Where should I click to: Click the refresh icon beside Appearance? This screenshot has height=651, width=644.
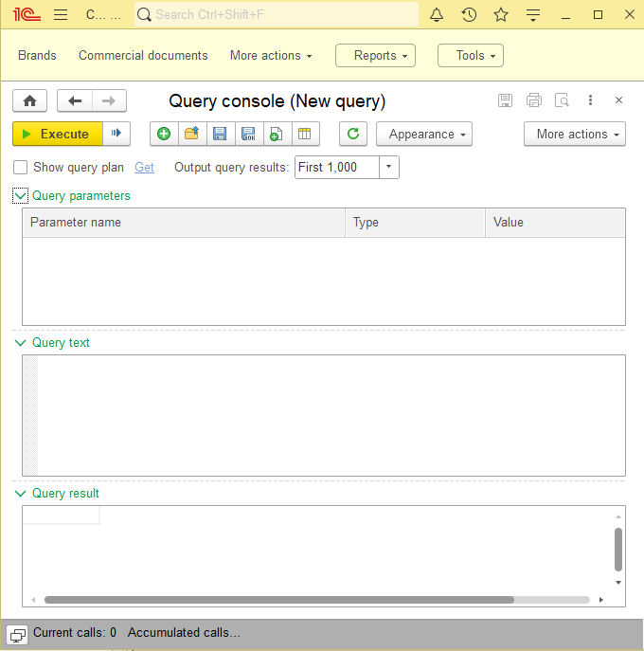pos(353,135)
